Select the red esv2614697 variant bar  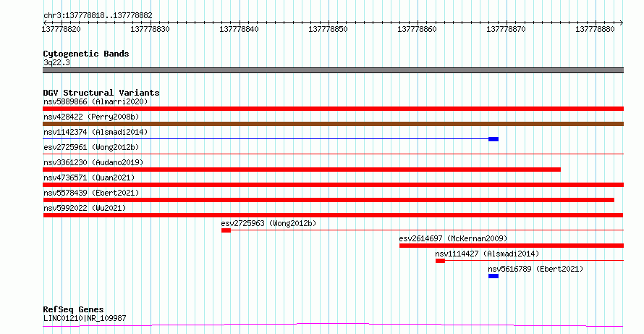coord(512,246)
